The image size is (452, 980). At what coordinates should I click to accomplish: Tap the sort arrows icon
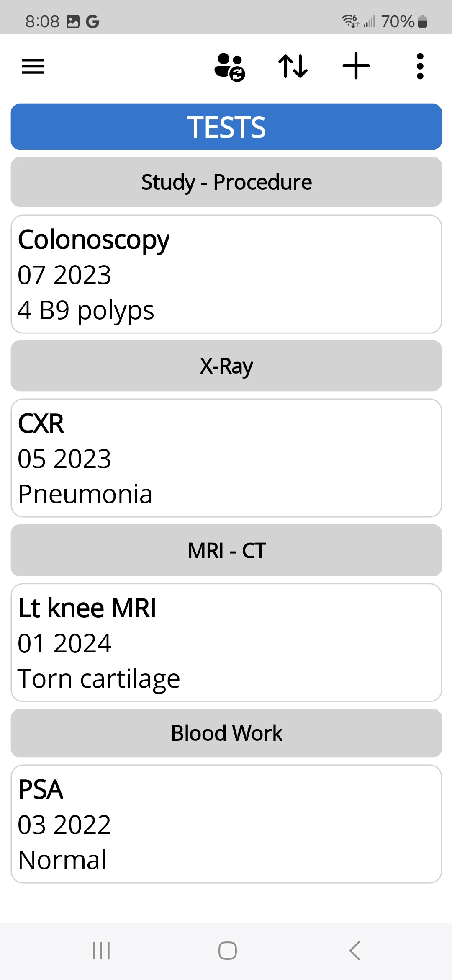[293, 66]
